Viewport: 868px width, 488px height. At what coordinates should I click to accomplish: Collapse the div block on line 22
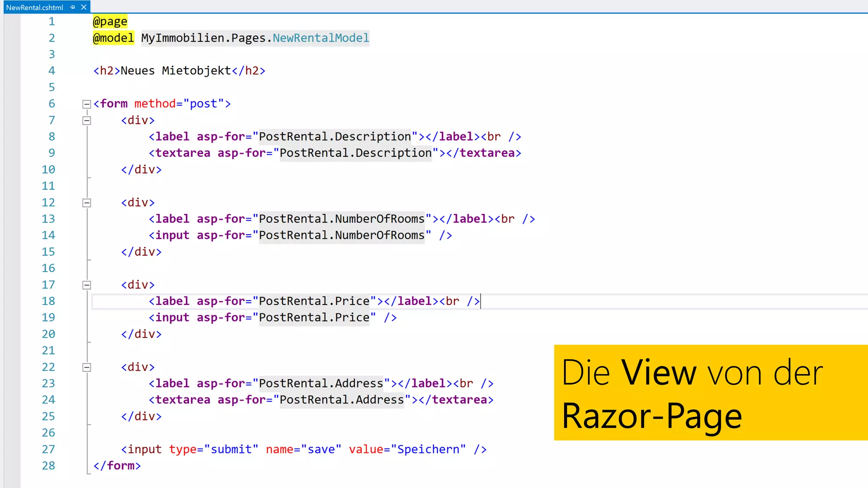(86, 367)
